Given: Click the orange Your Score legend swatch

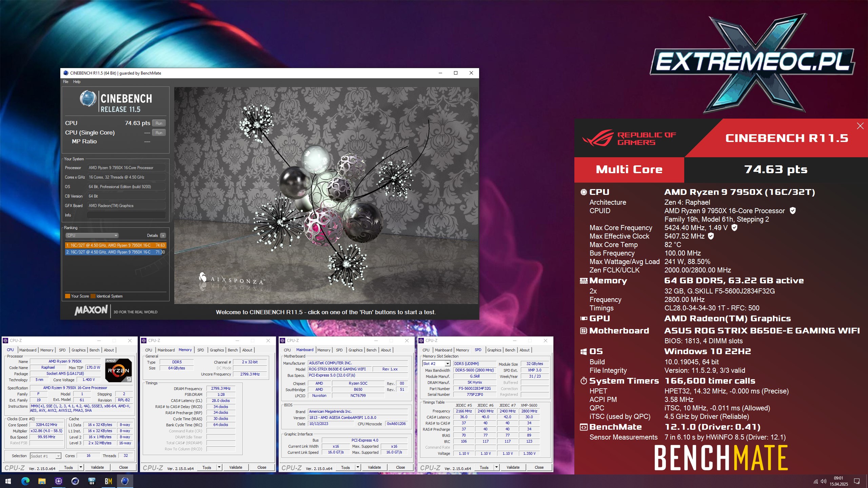Looking at the screenshot, I should (x=67, y=296).
